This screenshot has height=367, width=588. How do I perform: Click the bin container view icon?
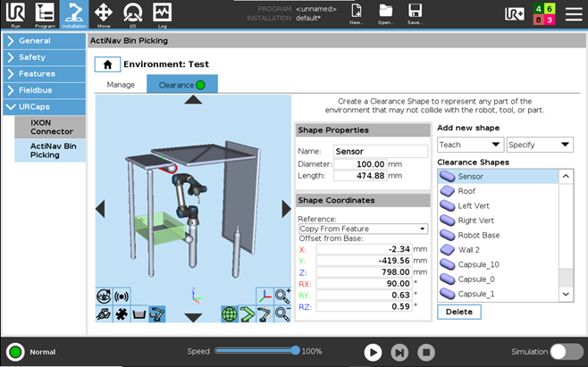point(139,313)
